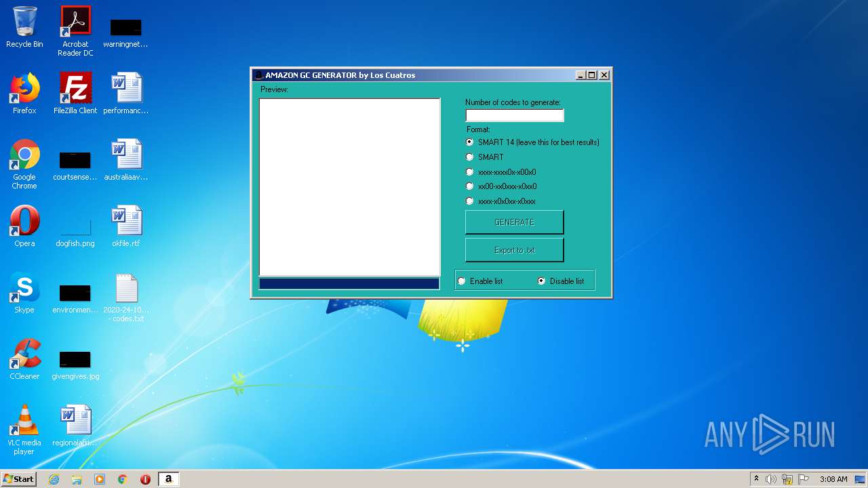Viewport: 868px width, 488px height.
Task: Maximize the Amazon GC Generator window
Action: point(592,75)
